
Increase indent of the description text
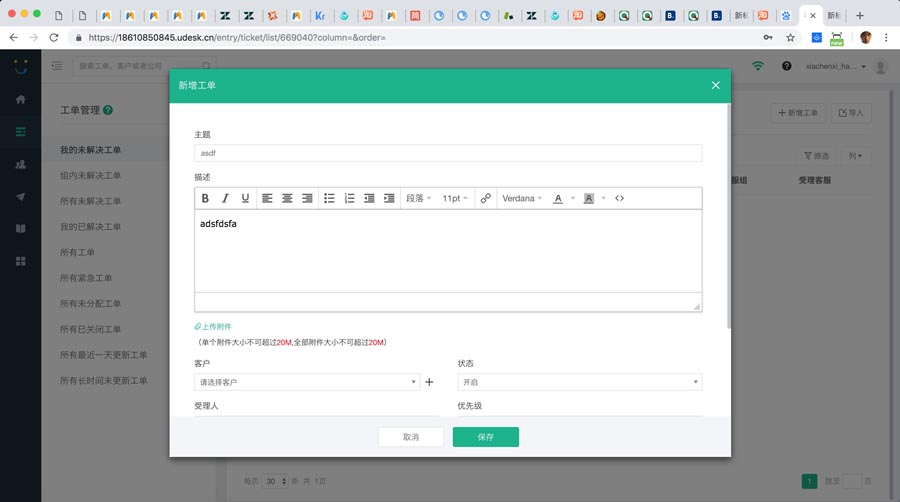[389, 198]
